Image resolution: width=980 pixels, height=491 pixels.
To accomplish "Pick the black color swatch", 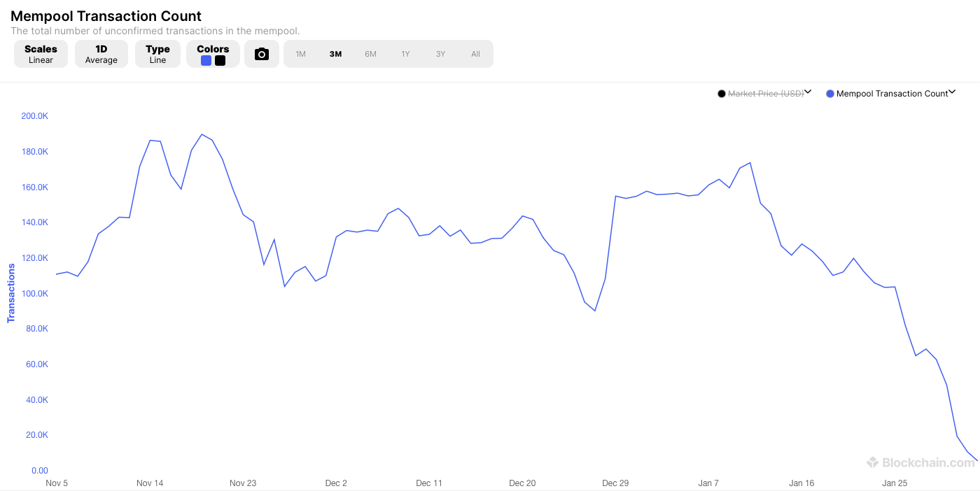I will point(220,61).
